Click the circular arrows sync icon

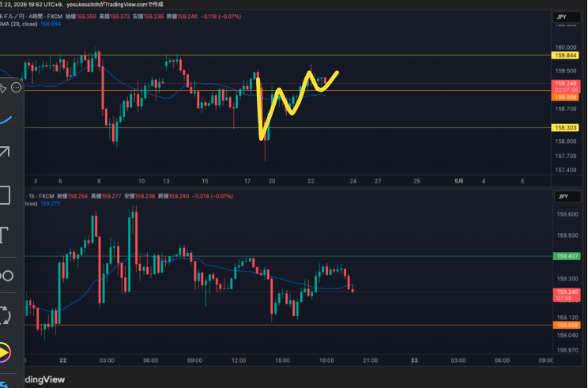click(x=5, y=315)
